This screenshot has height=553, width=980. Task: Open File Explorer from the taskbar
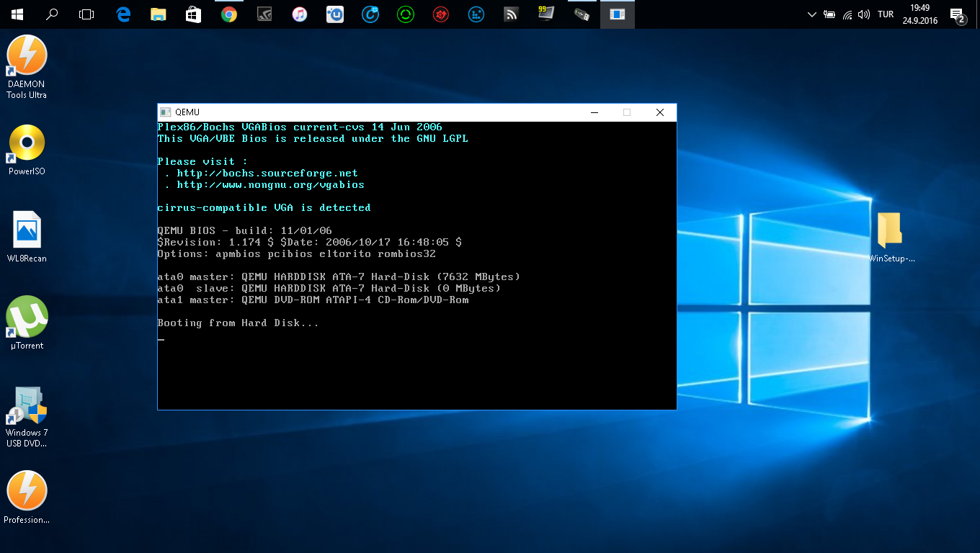[x=159, y=14]
